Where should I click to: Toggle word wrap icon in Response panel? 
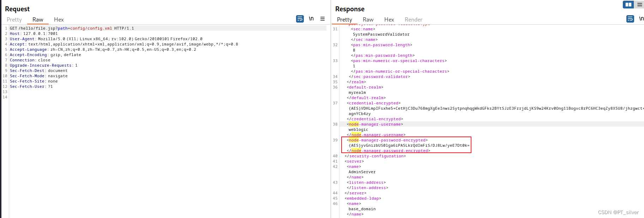[630, 19]
